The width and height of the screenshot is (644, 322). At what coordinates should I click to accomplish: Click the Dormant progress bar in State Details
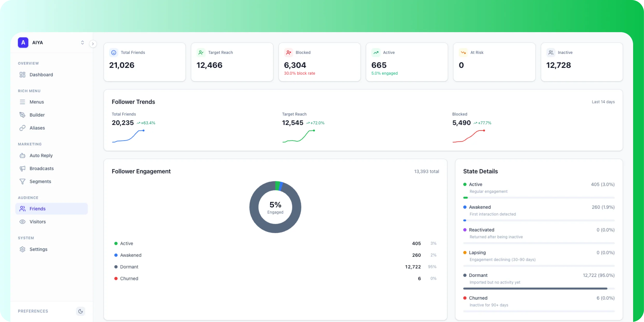539,289
